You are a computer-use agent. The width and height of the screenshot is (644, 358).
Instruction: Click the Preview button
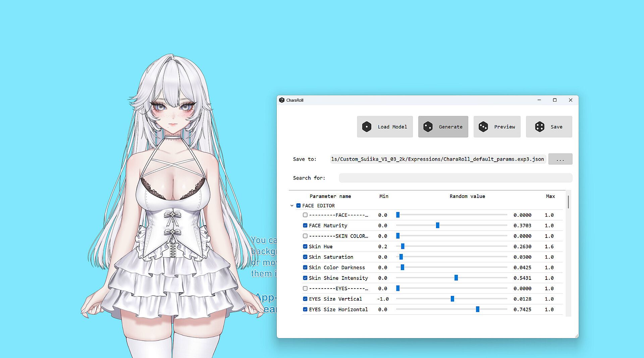(x=497, y=127)
